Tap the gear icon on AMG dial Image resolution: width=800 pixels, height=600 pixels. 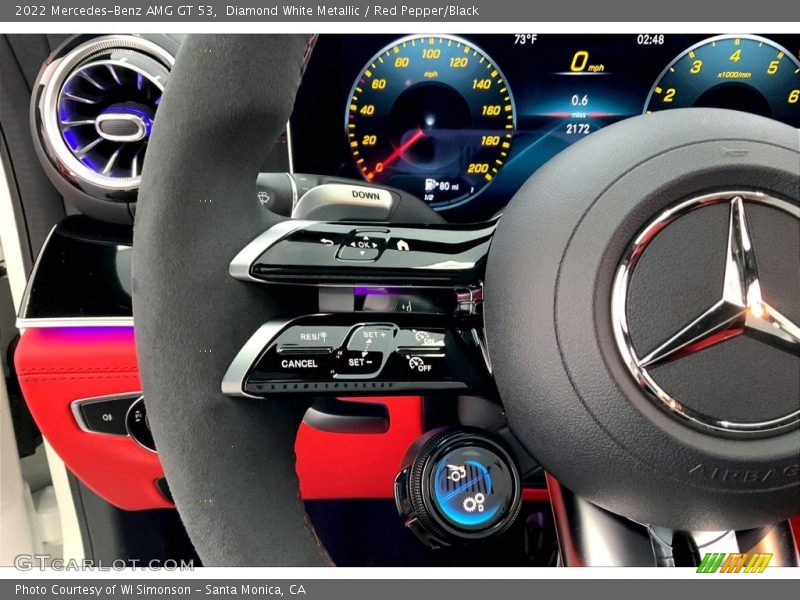point(474,500)
